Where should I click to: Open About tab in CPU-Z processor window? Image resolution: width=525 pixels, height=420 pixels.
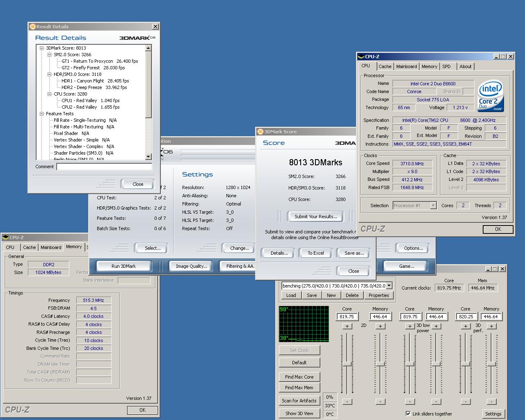point(465,66)
